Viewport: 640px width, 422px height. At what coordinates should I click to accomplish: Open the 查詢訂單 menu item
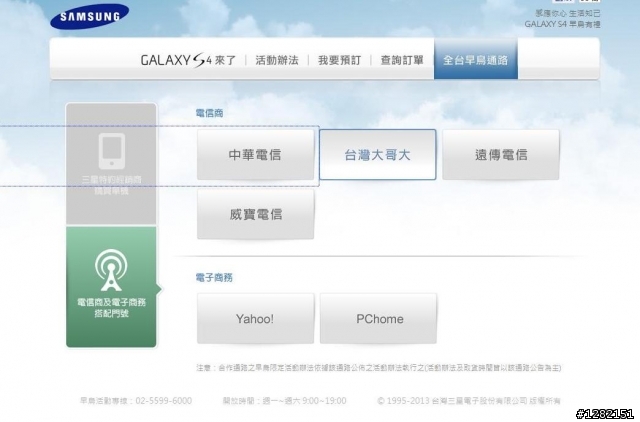click(x=402, y=60)
